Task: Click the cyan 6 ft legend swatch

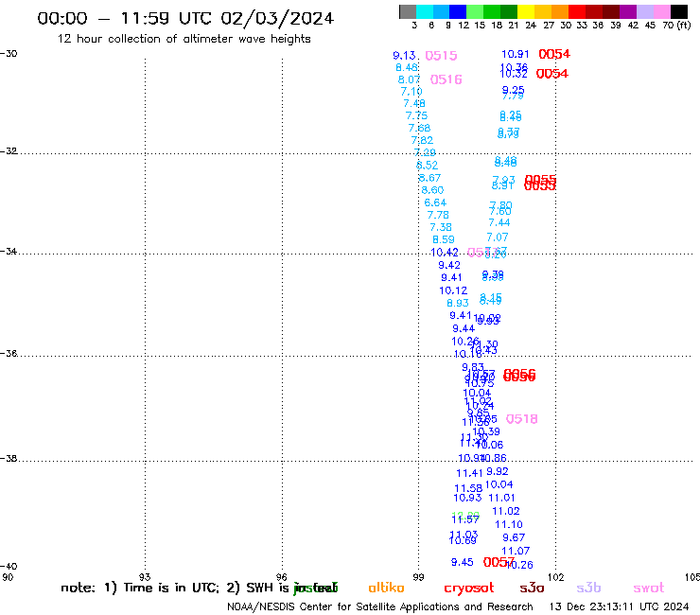Action: [x=424, y=11]
